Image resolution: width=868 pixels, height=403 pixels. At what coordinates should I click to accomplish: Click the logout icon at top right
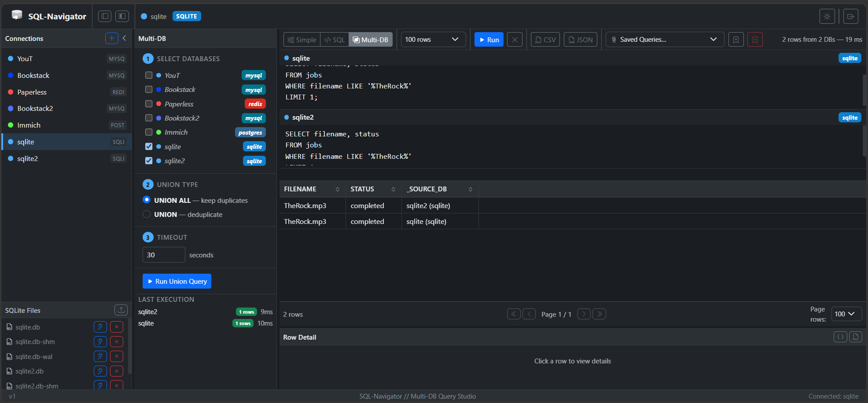point(850,16)
